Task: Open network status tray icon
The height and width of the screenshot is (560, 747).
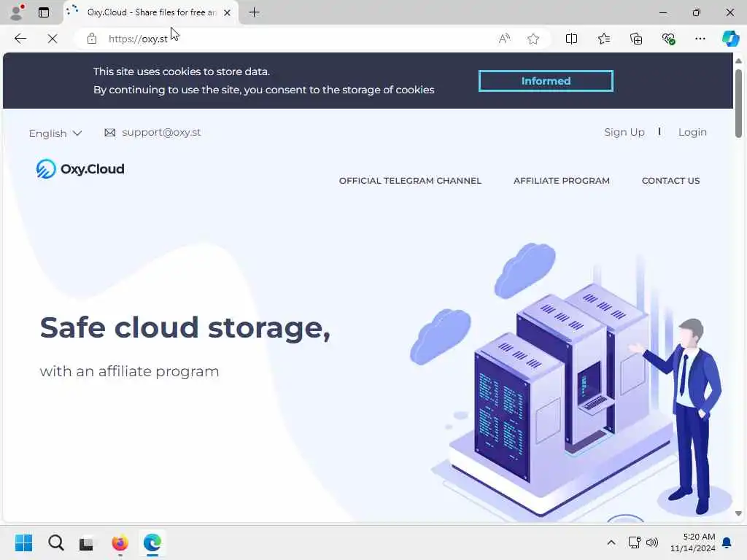Action: pos(634,542)
